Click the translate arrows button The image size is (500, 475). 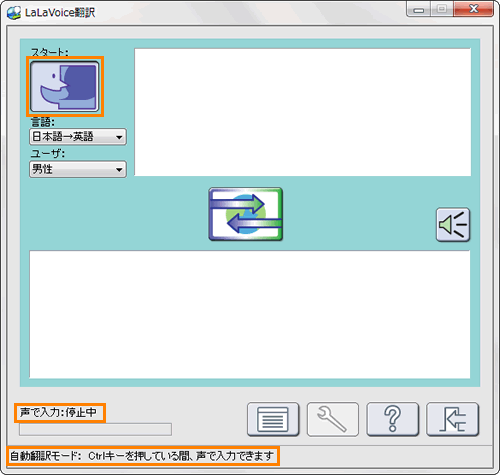[x=246, y=214]
